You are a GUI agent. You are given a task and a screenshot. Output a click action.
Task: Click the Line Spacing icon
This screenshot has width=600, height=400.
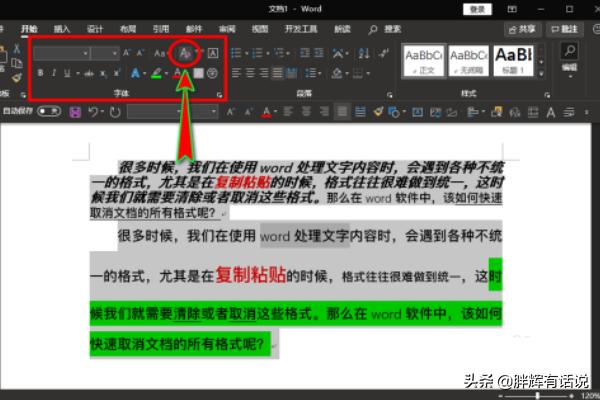coord(313,73)
